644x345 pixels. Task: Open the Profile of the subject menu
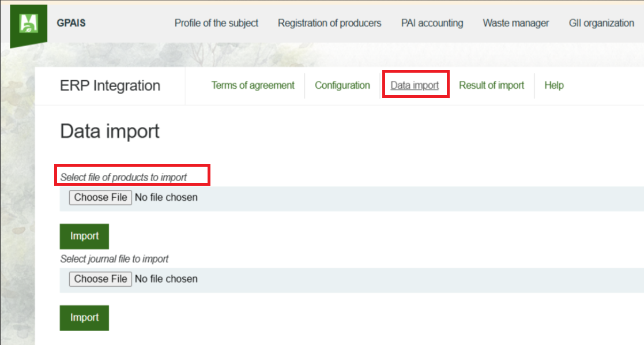click(216, 23)
